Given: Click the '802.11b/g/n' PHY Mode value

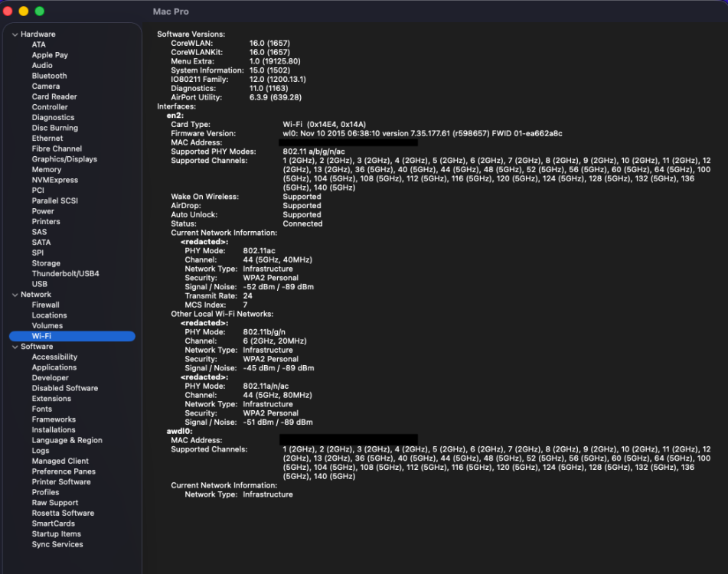Looking at the screenshot, I should click(x=264, y=332).
